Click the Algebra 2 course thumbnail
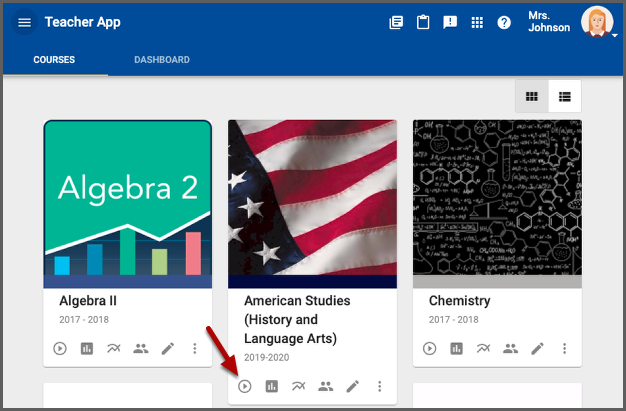The width and height of the screenshot is (626, 411). 127,204
